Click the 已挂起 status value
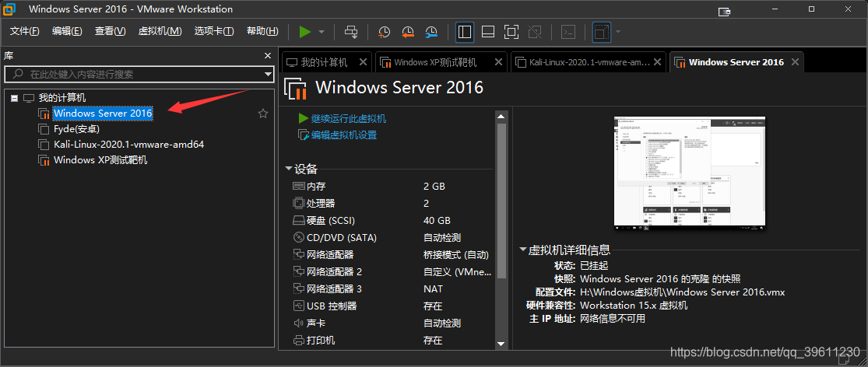 [594, 266]
